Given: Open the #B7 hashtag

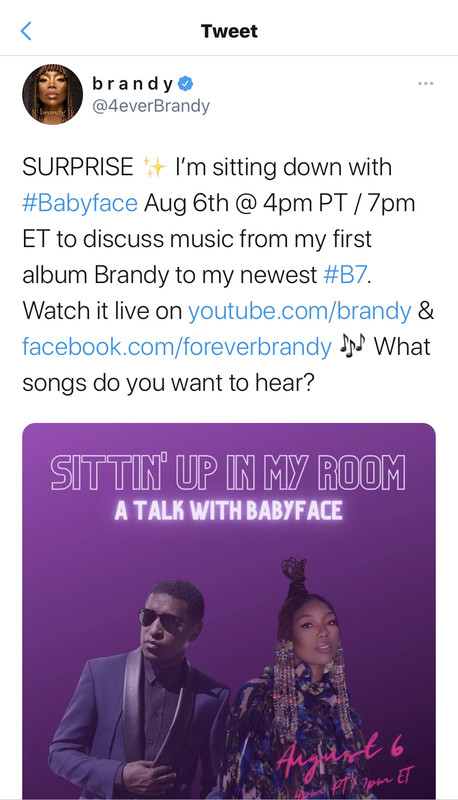Looking at the screenshot, I should point(345,275).
